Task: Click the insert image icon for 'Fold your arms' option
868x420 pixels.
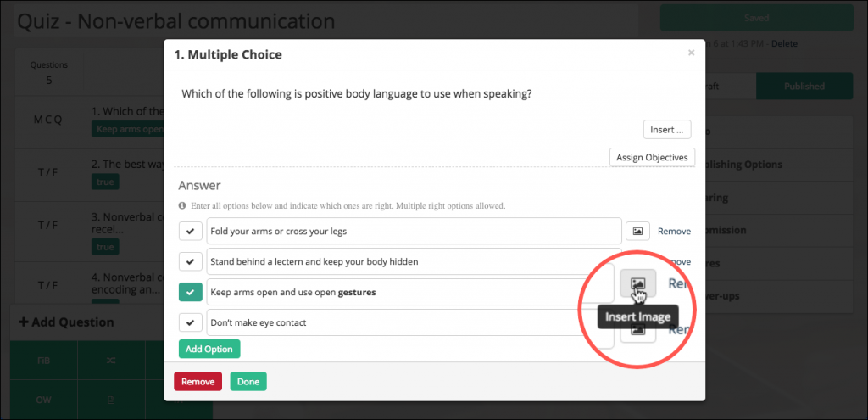Action: point(637,231)
